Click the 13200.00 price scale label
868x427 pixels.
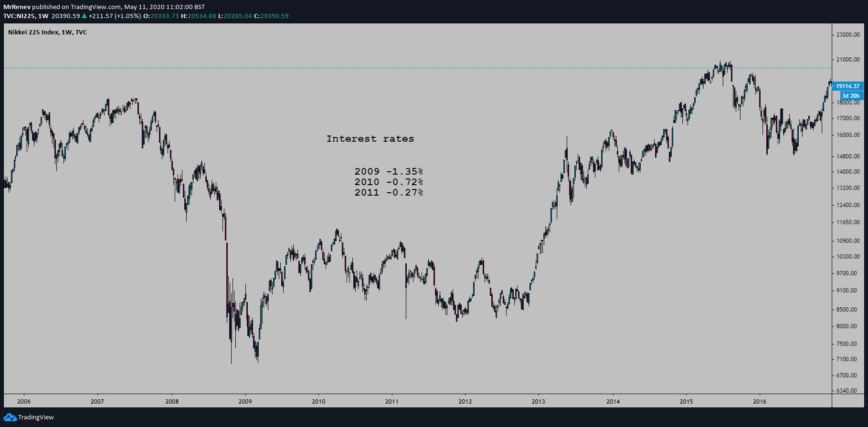tap(848, 188)
